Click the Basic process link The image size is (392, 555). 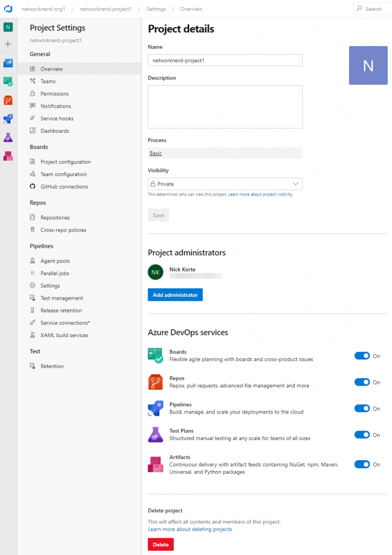pos(156,153)
